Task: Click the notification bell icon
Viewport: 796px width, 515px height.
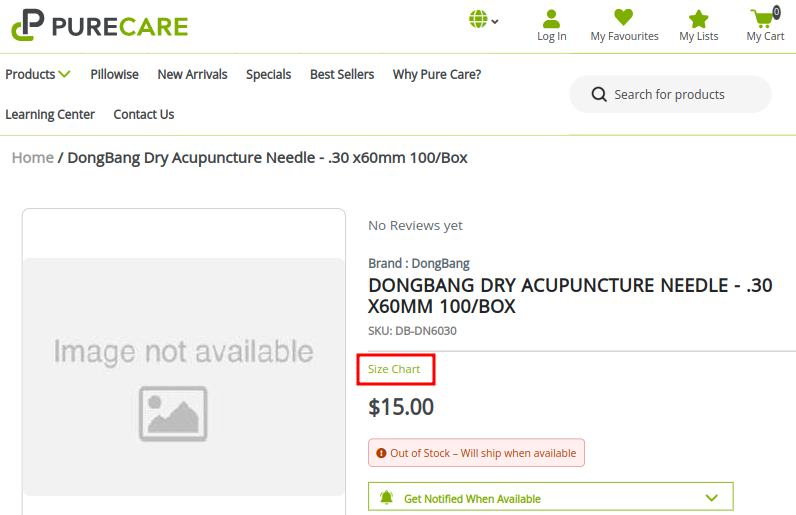Action: (x=387, y=497)
